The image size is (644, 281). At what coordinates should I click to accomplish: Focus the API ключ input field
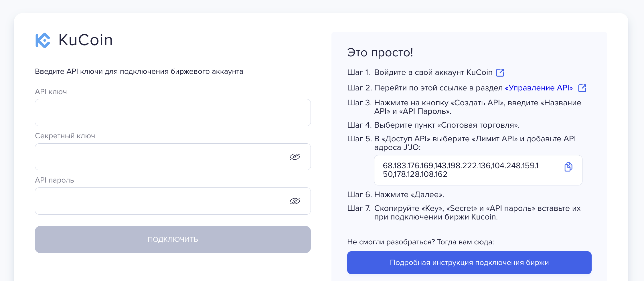[173, 112]
